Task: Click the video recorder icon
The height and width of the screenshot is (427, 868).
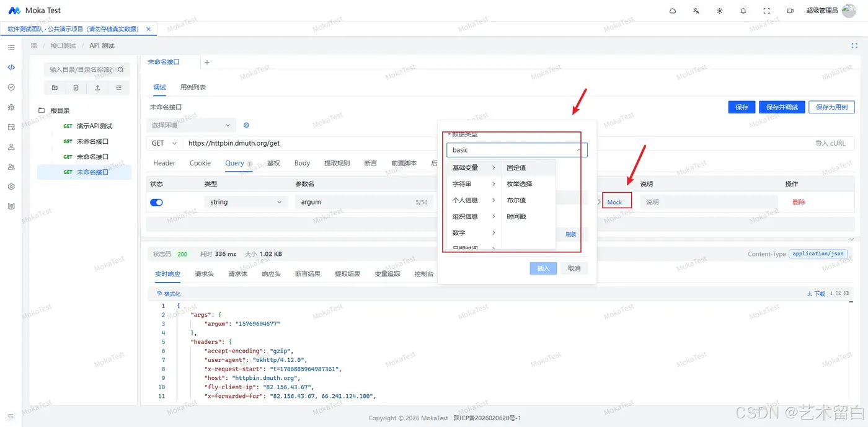Action: coord(790,11)
